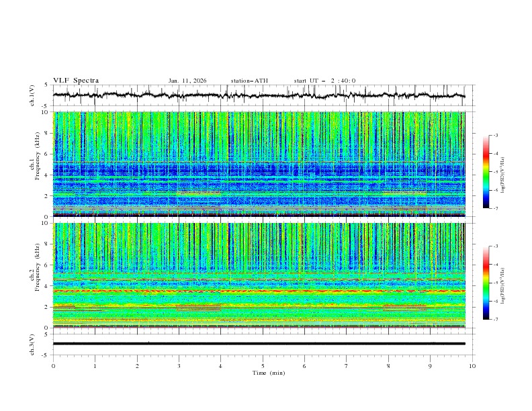Click the time axis tick label "10"
The image size is (532, 411).
click(472, 366)
